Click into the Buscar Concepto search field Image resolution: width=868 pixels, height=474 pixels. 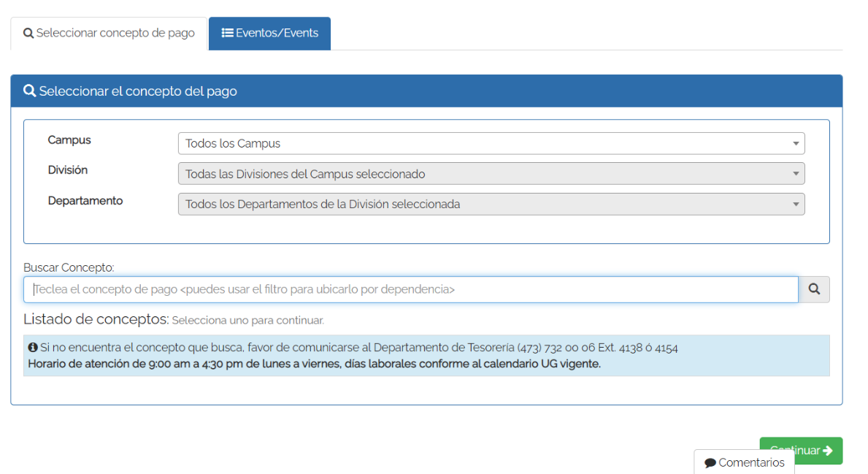[411, 290]
